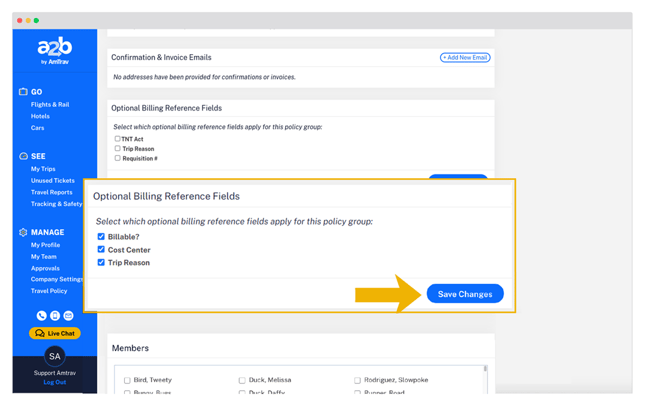Click the a2b by AmTrav logo
645x406 pixels.
coord(54,49)
